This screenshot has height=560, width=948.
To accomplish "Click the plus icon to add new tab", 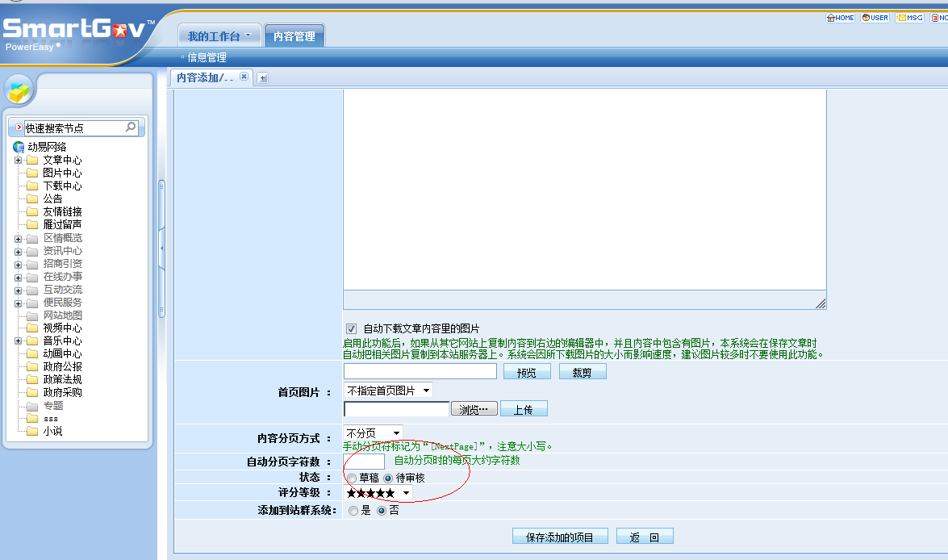I will click(263, 78).
